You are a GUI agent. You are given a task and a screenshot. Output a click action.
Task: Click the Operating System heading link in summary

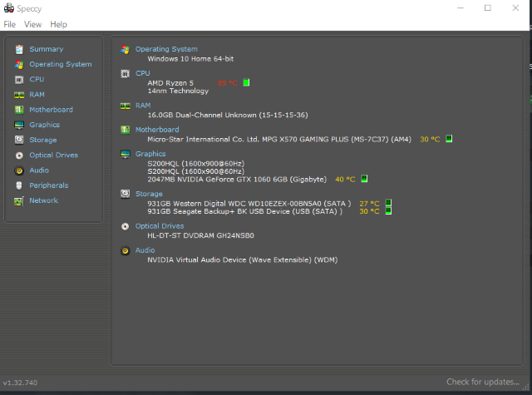pos(166,49)
